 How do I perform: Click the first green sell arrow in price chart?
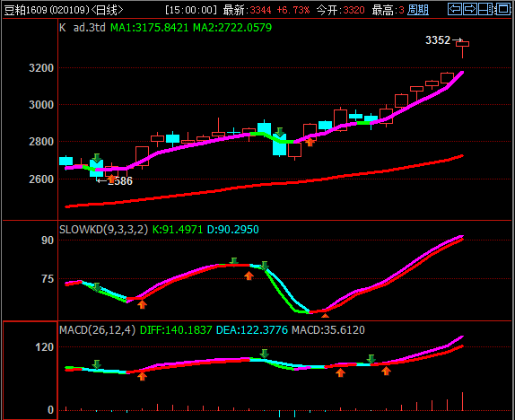[x=97, y=158]
